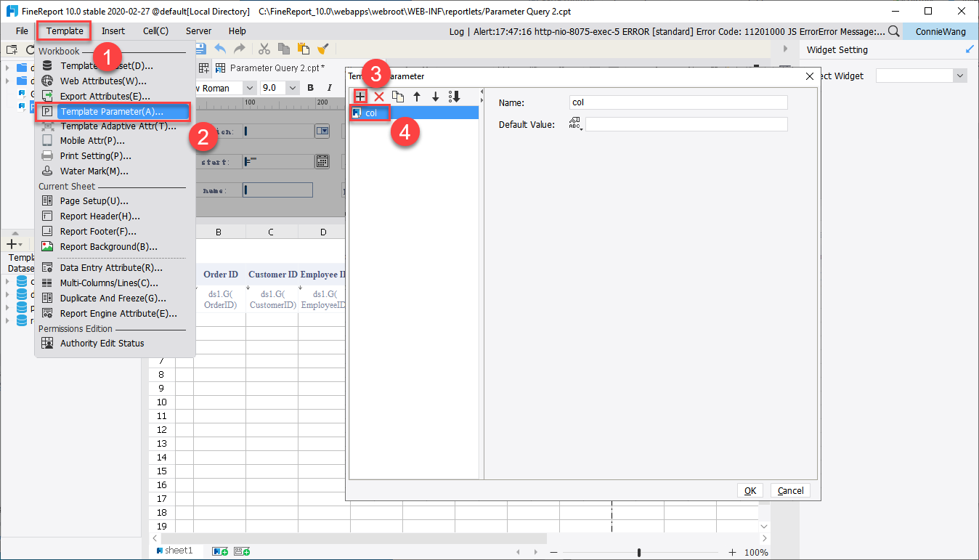Toggle bold formatting with the B icon

(310, 87)
